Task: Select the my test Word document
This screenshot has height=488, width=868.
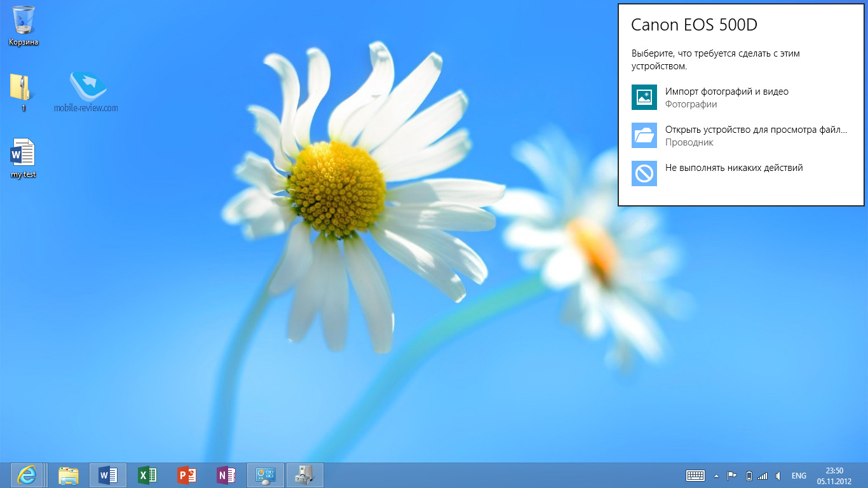Action: (x=24, y=158)
